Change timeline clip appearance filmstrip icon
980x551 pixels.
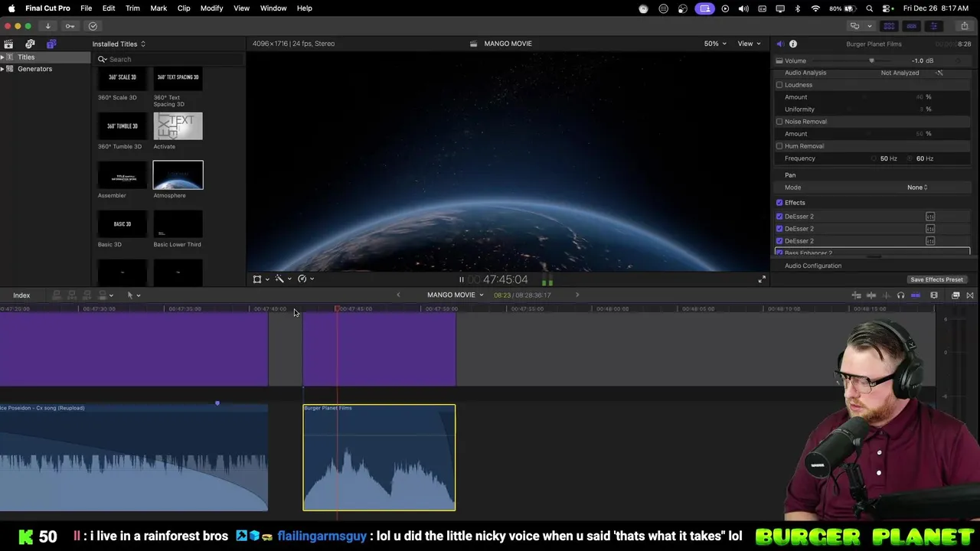(933, 295)
